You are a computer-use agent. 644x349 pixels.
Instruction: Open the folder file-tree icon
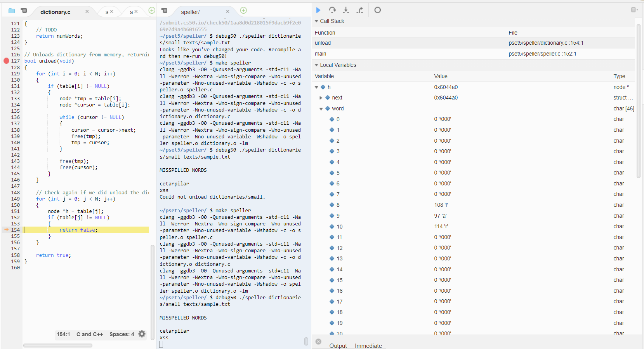12,10
